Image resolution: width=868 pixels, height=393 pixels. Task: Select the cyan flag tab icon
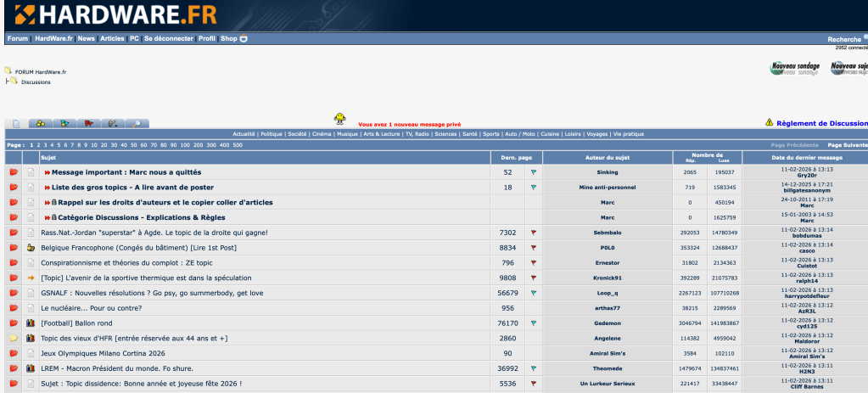pyautogui.click(x=64, y=124)
